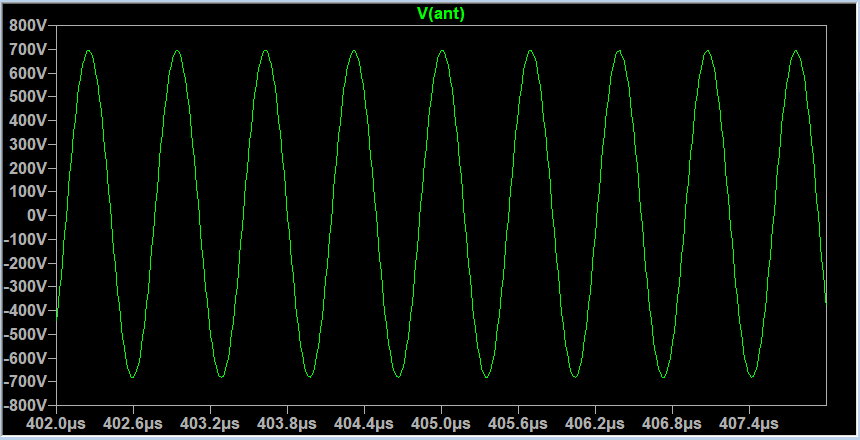Viewport: 860px width, 440px height.
Task: Click the -600V axis label
Action: click(x=25, y=358)
